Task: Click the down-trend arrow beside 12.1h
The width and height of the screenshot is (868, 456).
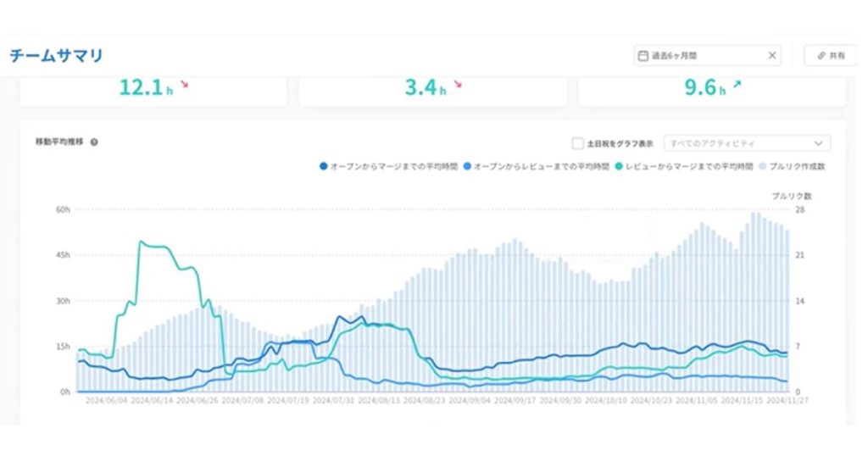Action: pyautogui.click(x=184, y=85)
